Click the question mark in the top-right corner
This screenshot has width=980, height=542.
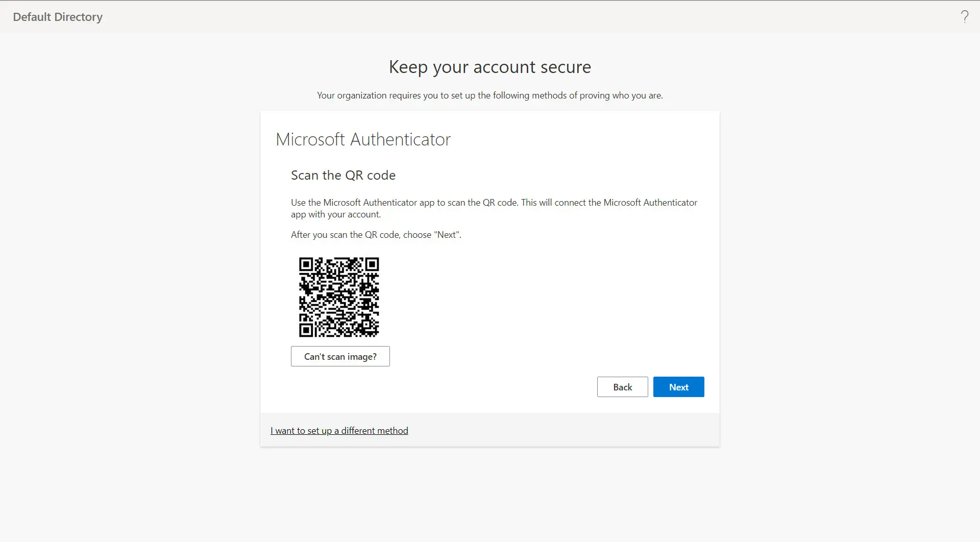965,16
